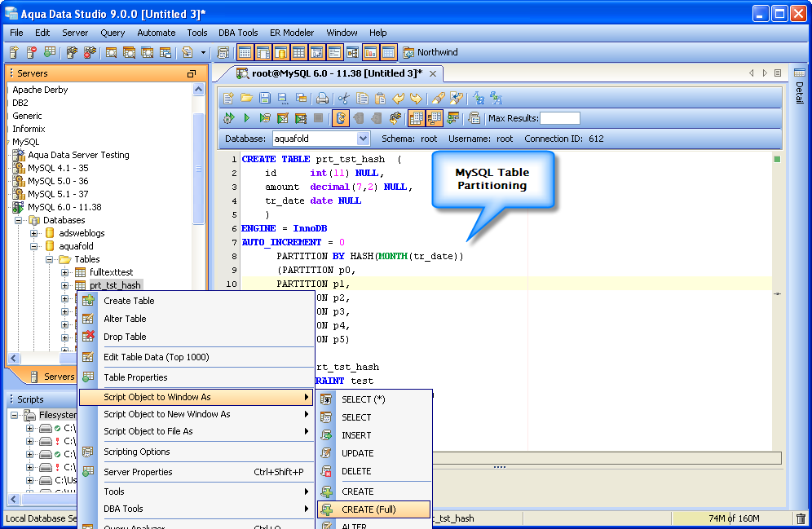Toggle the highlighted auto-commit button
Image resolution: width=812 pixels, height=529 pixels.
(x=340, y=118)
